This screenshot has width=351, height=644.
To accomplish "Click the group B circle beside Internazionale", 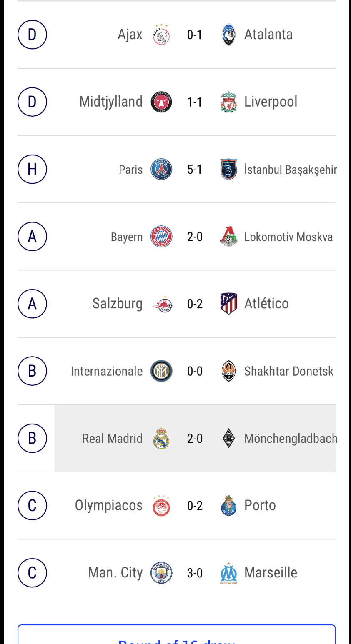I will point(32,371).
